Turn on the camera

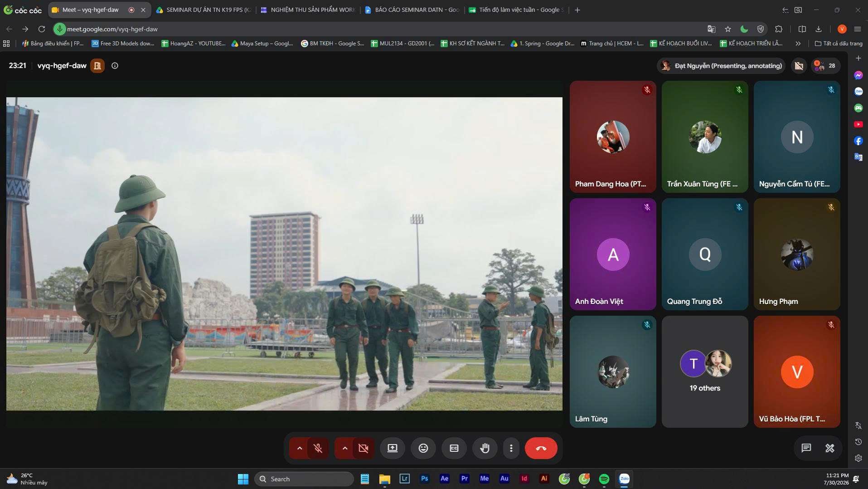tap(364, 448)
